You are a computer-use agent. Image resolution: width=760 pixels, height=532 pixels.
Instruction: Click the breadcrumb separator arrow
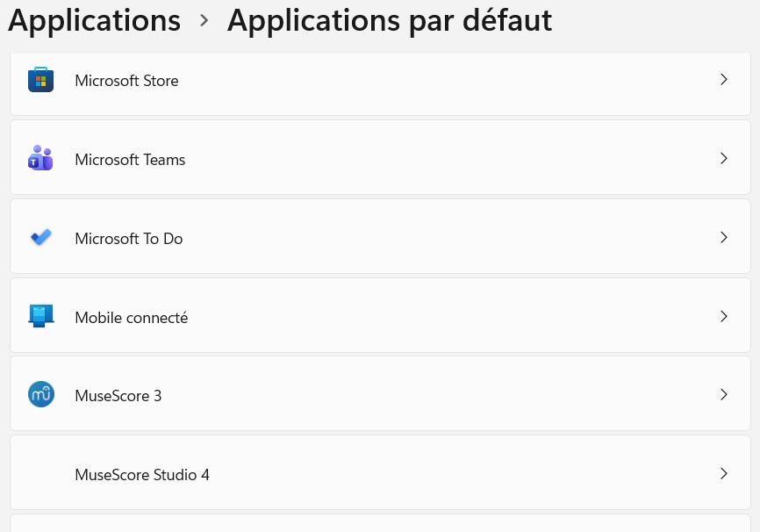[204, 19]
